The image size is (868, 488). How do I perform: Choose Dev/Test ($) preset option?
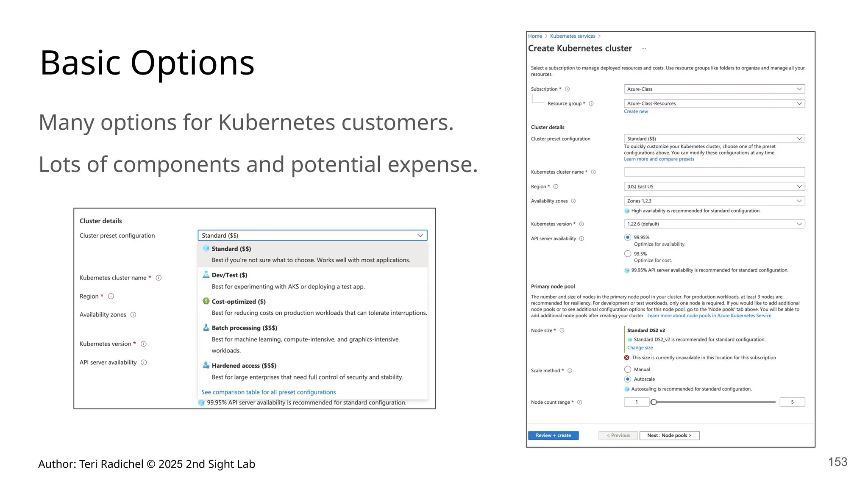(312, 281)
